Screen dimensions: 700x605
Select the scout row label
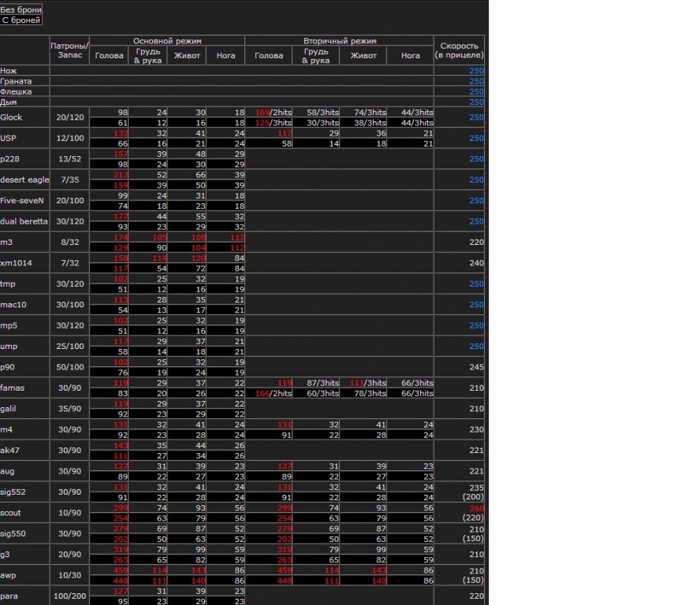coord(11,513)
